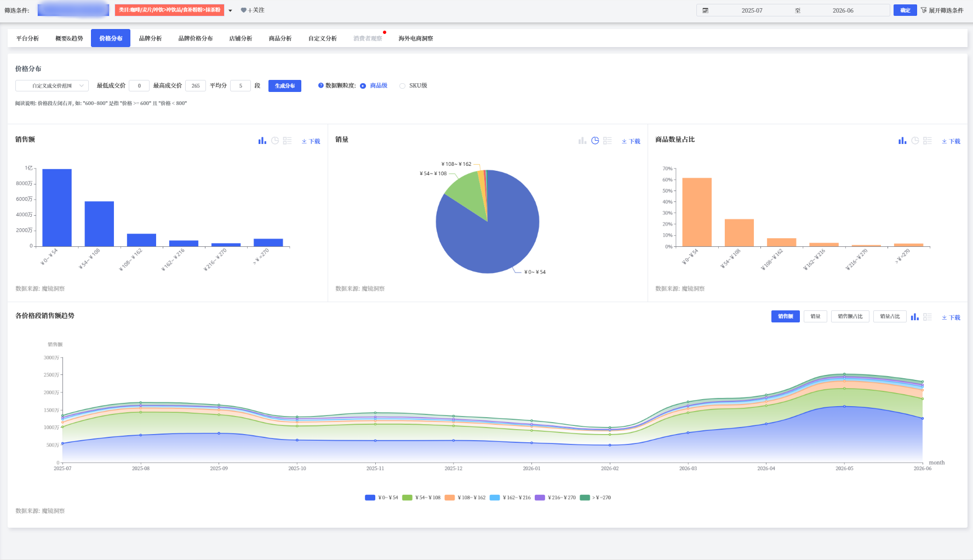973x560 pixels.
Task: Toggle ¥54~¥108 legend series in trend chart
Action: tap(421, 498)
